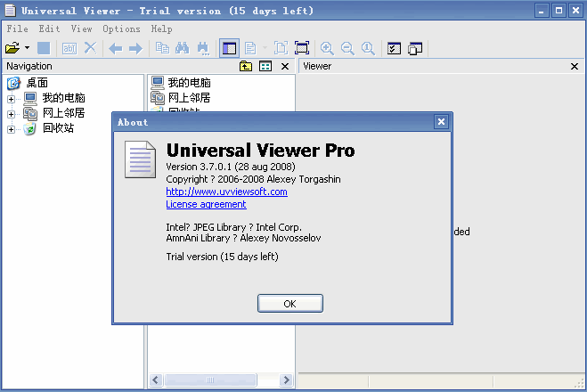Open the View menu
This screenshot has height=392, width=587.
(82, 29)
